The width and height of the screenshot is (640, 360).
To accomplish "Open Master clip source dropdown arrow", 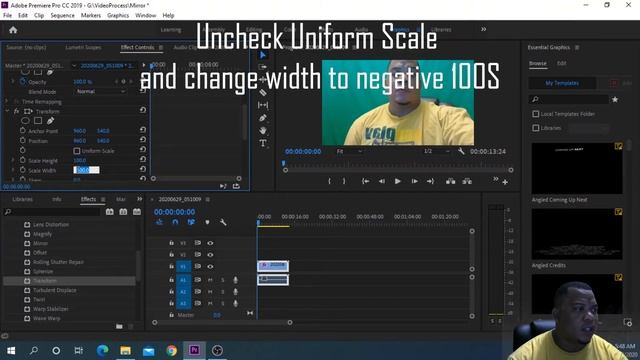I will coord(74,65).
